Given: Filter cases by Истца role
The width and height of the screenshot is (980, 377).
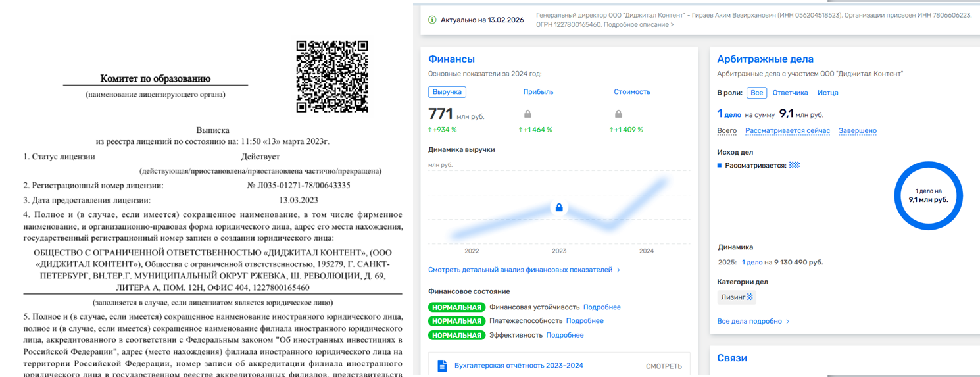Looking at the screenshot, I should click(827, 93).
